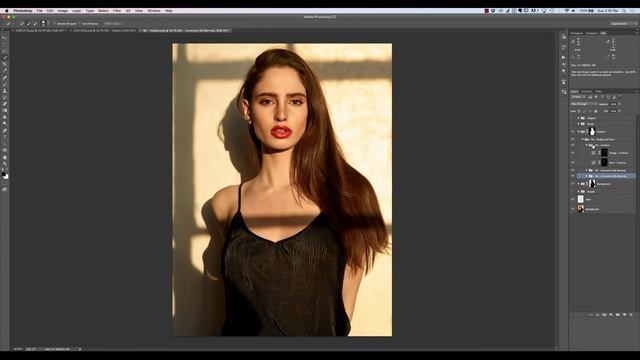
Task: Click the create new layer icon
Action: (624, 315)
